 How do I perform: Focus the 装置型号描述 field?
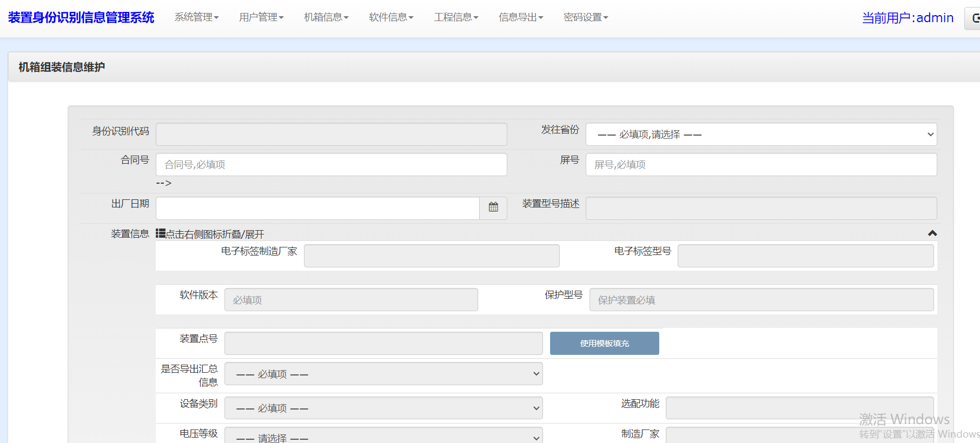click(x=762, y=208)
